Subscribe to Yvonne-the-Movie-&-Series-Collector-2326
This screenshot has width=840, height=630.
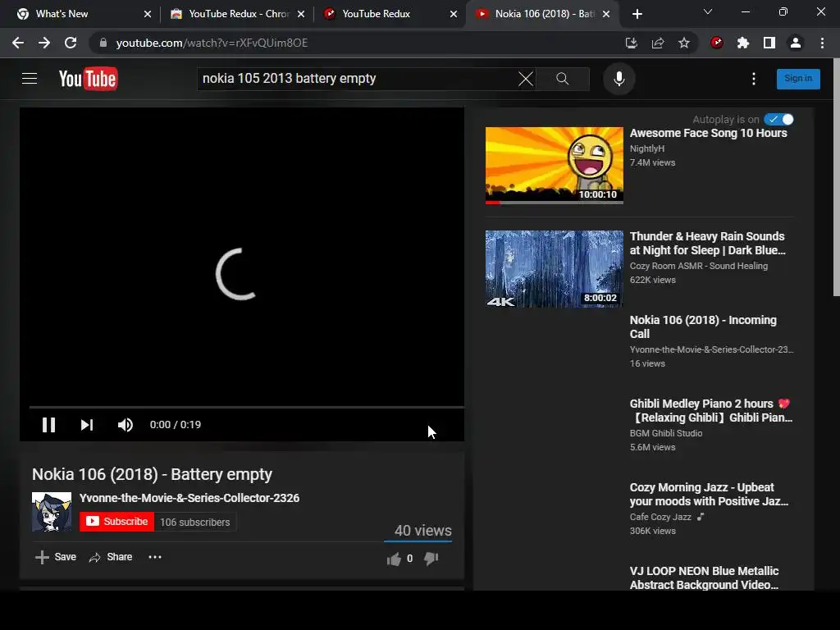[116, 522]
